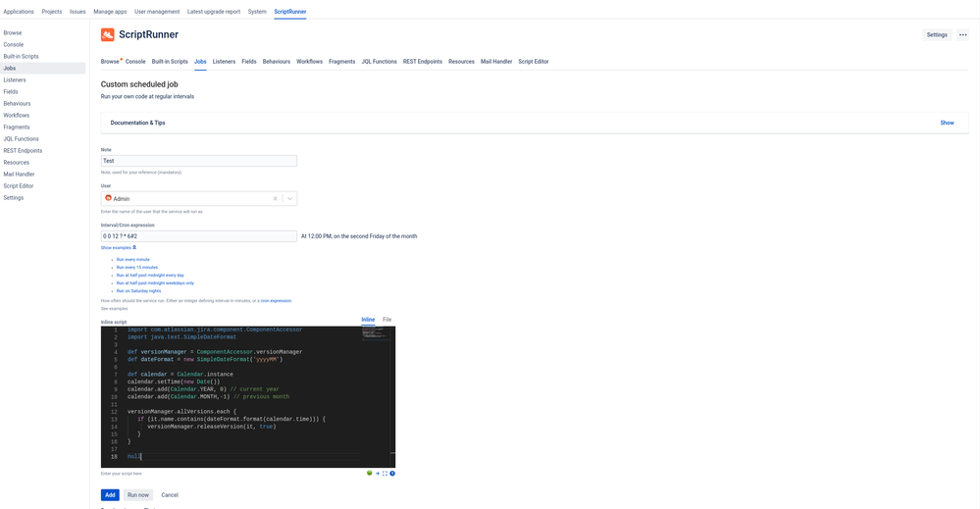Click 'Run at half past midnight every day'
Screen dimensions: 980x509
click(x=150, y=276)
